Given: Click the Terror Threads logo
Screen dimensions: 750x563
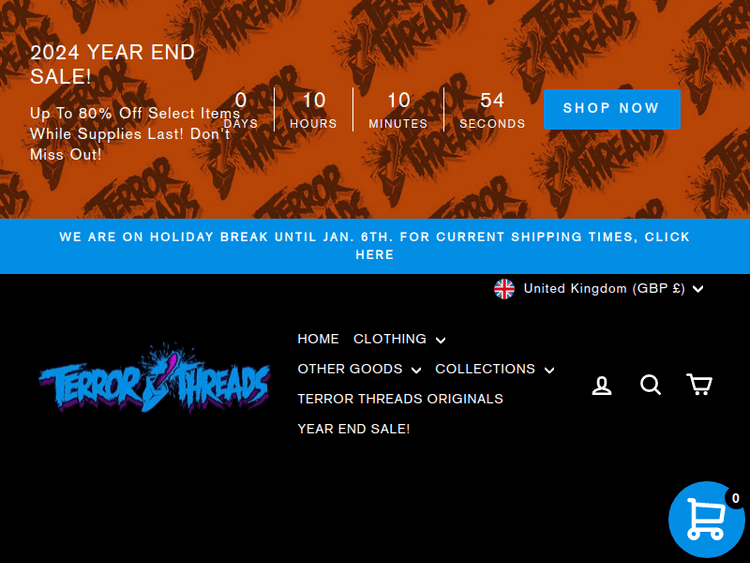Looking at the screenshot, I should click(x=154, y=378).
